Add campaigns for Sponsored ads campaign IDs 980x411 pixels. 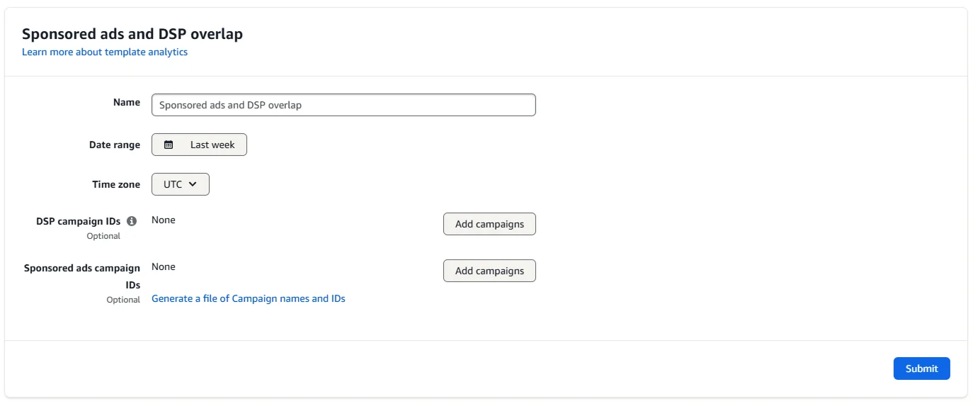click(x=489, y=271)
